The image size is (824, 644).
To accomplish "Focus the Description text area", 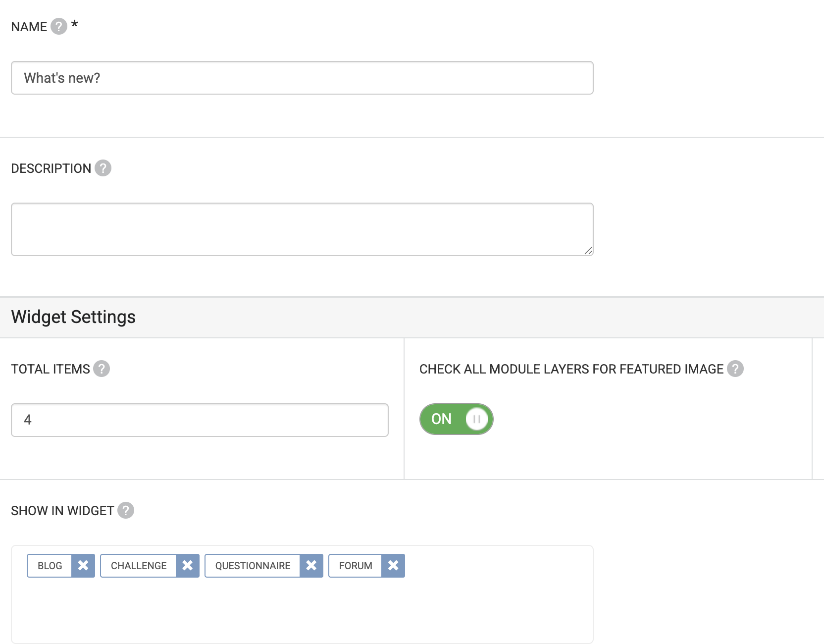I will pos(302,229).
